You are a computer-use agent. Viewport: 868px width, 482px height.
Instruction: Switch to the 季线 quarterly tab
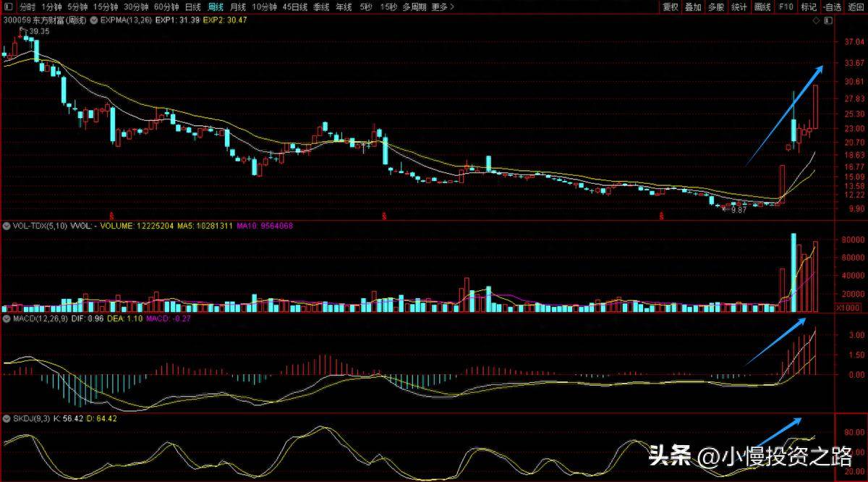click(x=322, y=7)
